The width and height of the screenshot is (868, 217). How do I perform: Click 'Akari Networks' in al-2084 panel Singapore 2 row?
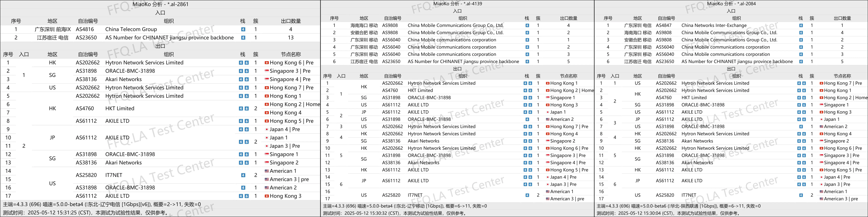click(x=697, y=141)
